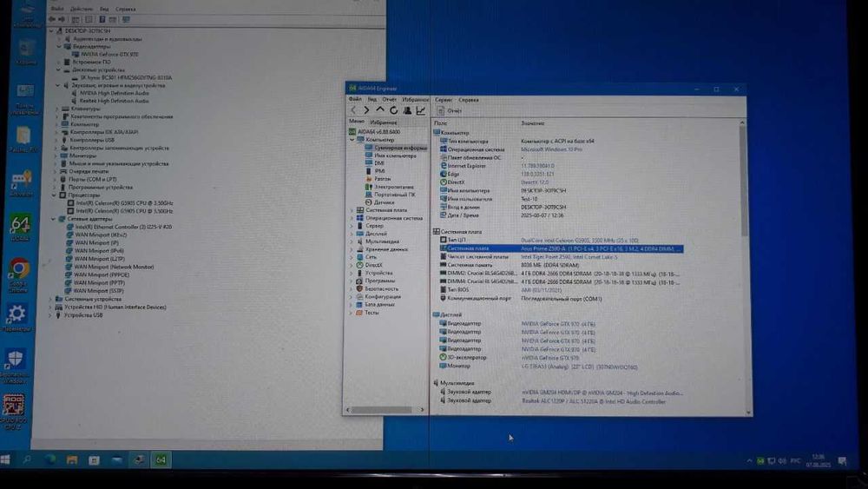Expand Мультимедиа node in AIDA64 tree
The width and height of the screenshot is (868, 489).
pos(352,241)
